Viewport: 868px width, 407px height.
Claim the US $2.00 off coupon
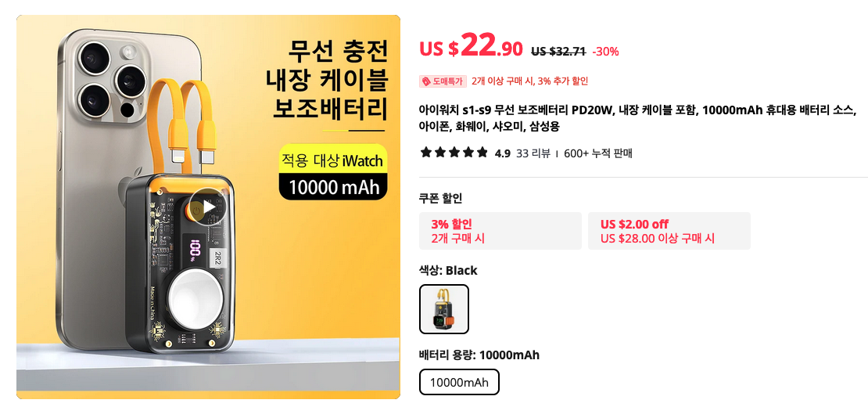tap(669, 231)
